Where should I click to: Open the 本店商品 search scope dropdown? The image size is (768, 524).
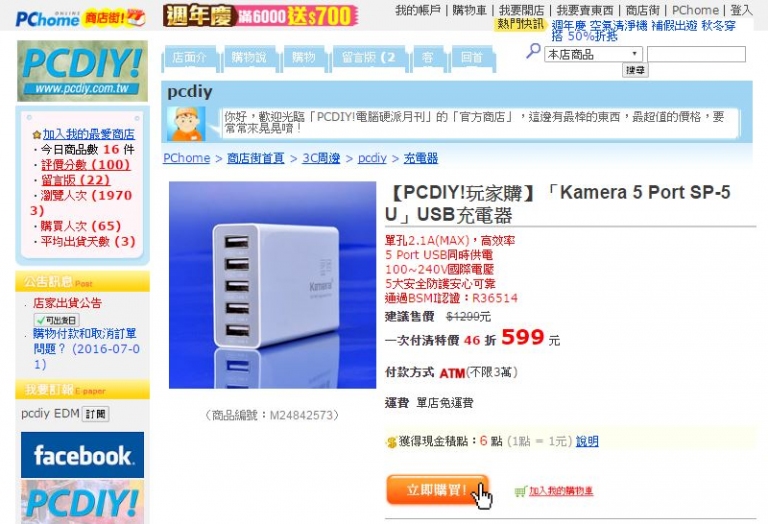point(593,54)
